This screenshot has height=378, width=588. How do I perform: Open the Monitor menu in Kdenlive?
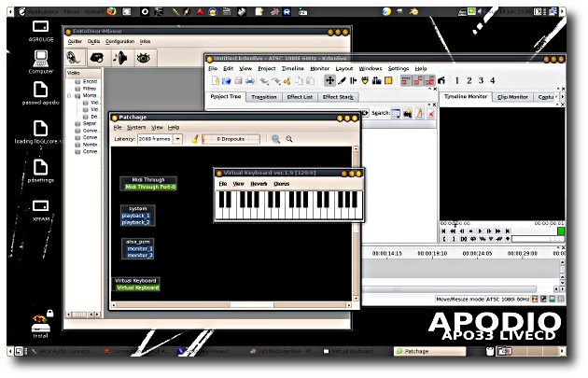[319, 69]
